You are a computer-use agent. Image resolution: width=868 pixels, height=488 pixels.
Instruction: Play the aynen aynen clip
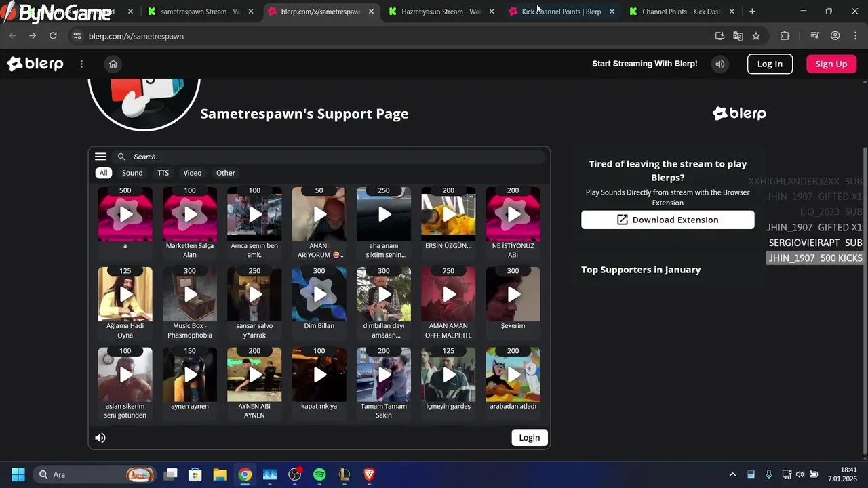click(x=190, y=375)
